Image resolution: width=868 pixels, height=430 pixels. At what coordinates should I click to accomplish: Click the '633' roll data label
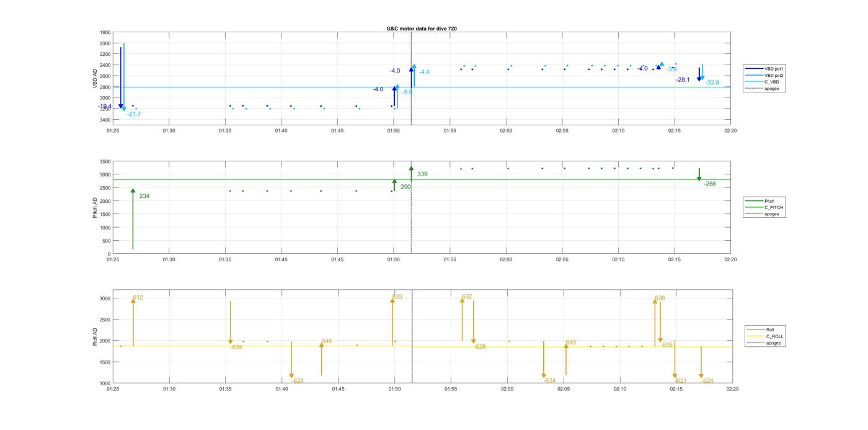click(397, 297)
